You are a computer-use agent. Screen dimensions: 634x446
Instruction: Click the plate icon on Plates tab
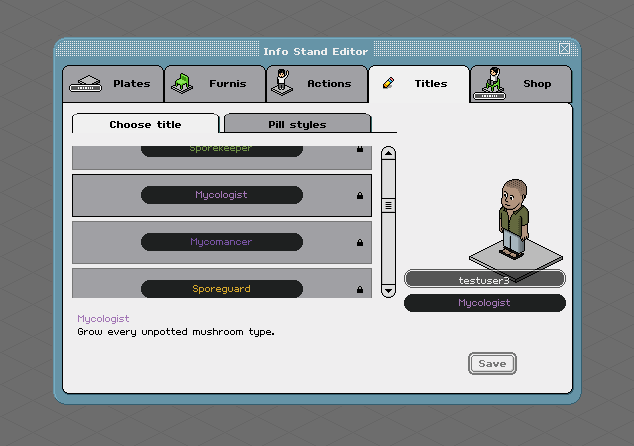[86, 84]
